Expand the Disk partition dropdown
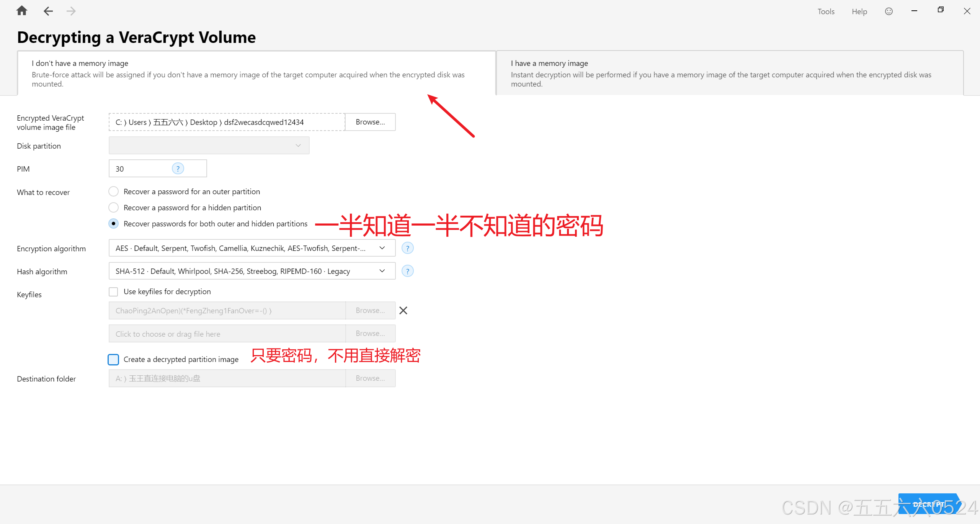The width and height of the screenshot is (980, 524). point(209,146)
